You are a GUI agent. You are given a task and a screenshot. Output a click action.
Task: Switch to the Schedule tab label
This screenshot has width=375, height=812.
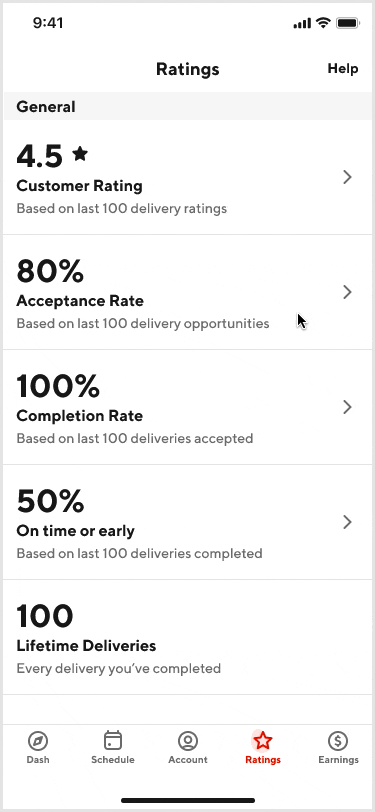(x=112, y=760)
